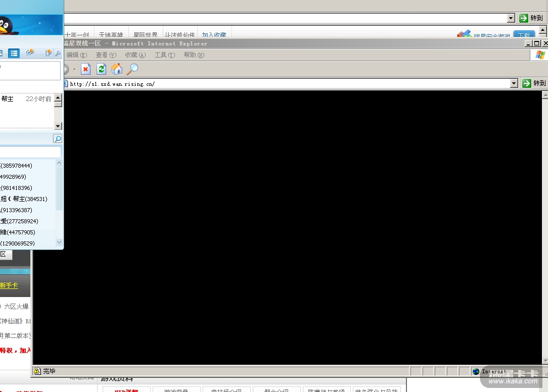Click the IE page scrollbar up arrow
548x392 pixels.
pos(545,94)
